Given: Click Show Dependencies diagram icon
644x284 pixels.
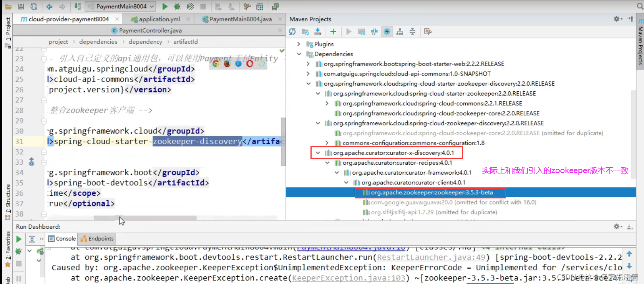Looking at the screenshot, I should pos(400,31).
